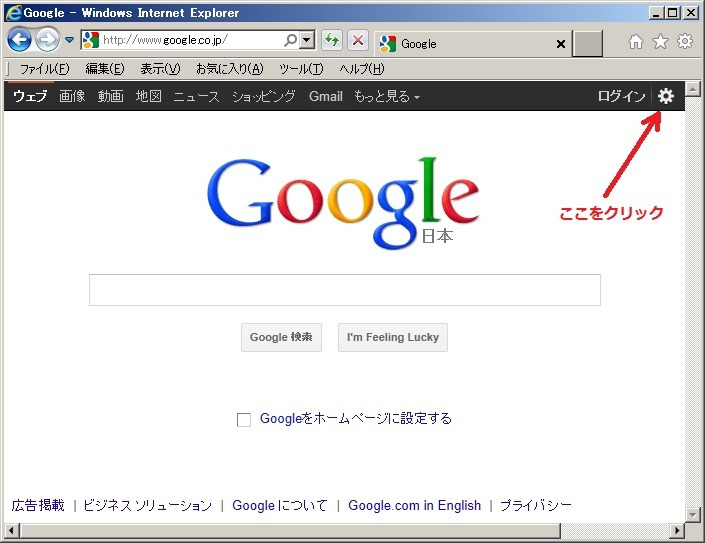Open the ツール(T) menu
Image resolution: width=705 pixels, height=543 pixels.
click(301, 69)
